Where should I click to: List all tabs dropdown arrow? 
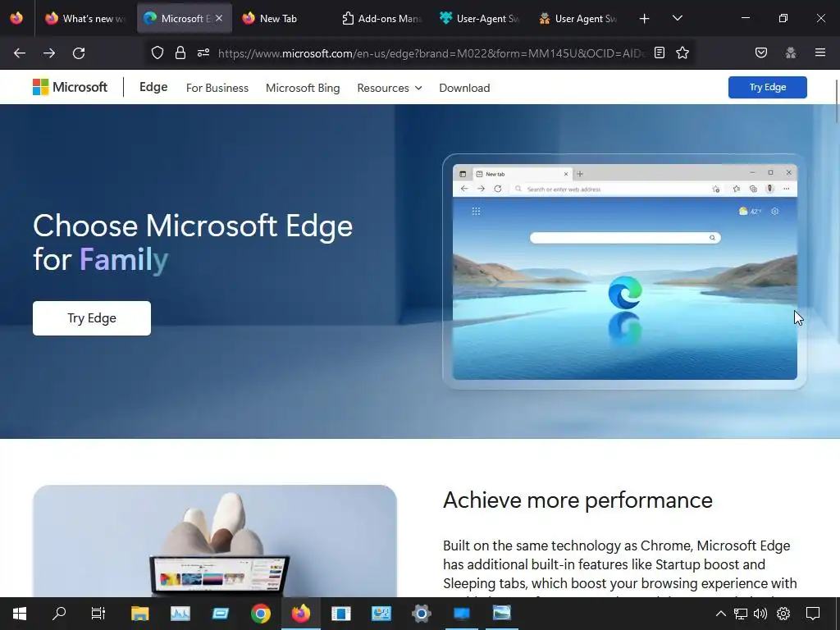[x=678, y=18]
